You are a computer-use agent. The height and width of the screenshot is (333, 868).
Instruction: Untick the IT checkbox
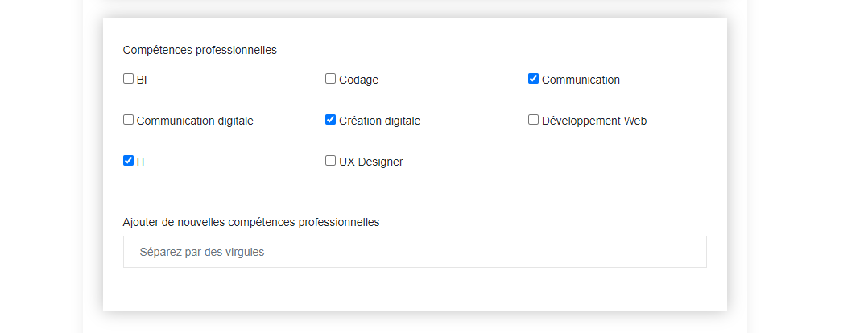point(128,161)
